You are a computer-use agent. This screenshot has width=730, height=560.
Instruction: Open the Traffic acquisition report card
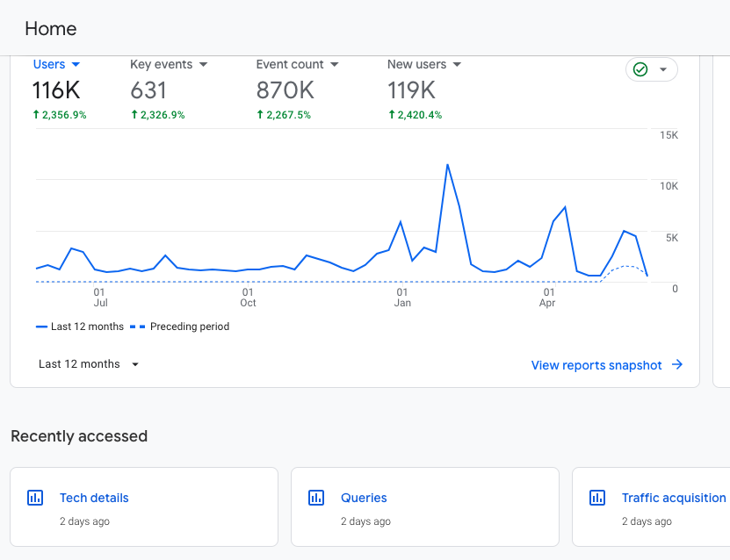(x=651, y=507)
